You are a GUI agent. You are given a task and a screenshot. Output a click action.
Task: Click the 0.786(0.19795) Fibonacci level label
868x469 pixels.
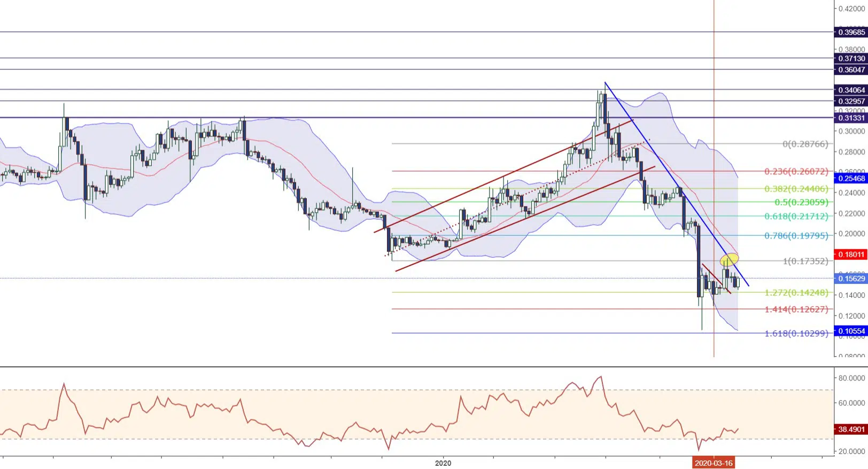point(796,236)
